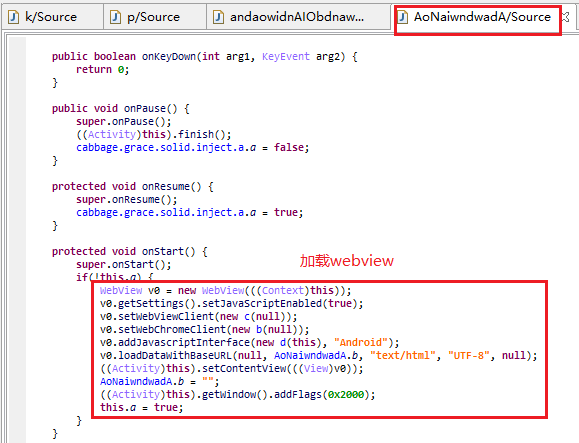579x443 pixels.
Task: Click the KeyEvent type in onKeyDown signature
Action: [x=286, y=56]
